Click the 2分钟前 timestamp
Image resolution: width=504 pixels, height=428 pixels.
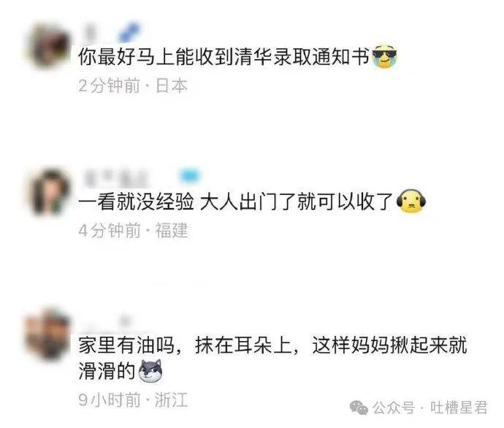coord(110,85)
